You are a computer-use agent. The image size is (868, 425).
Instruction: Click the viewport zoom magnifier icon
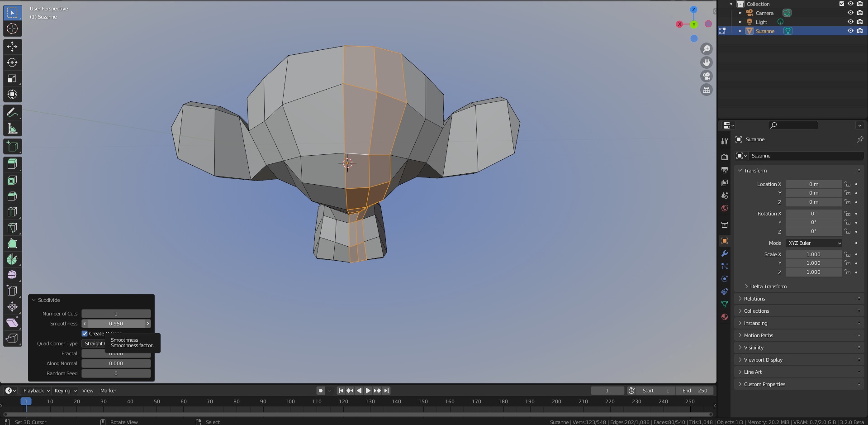click(707, 49)
